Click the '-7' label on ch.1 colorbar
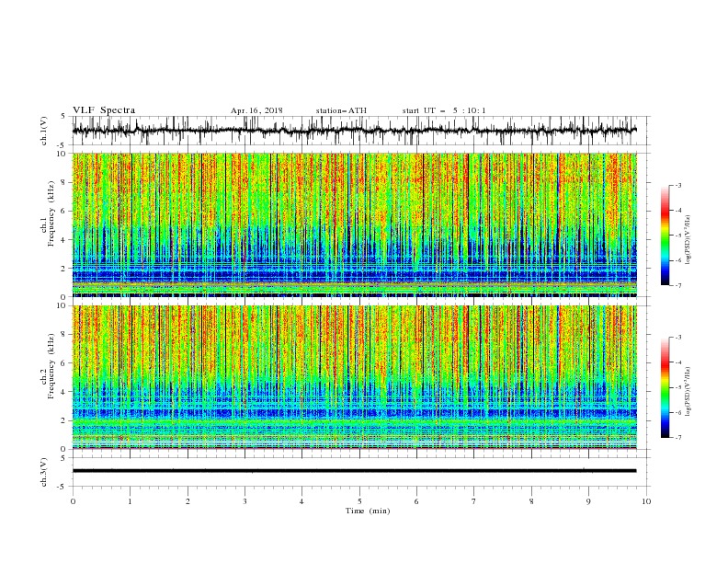This screenshot has width=728, height=563. (x=677, y=285)
